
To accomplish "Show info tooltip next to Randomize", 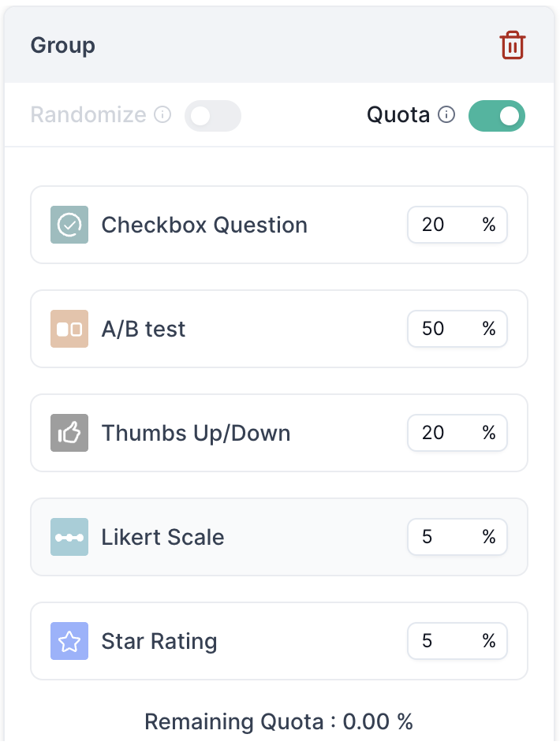I will [x=162, y=114].
